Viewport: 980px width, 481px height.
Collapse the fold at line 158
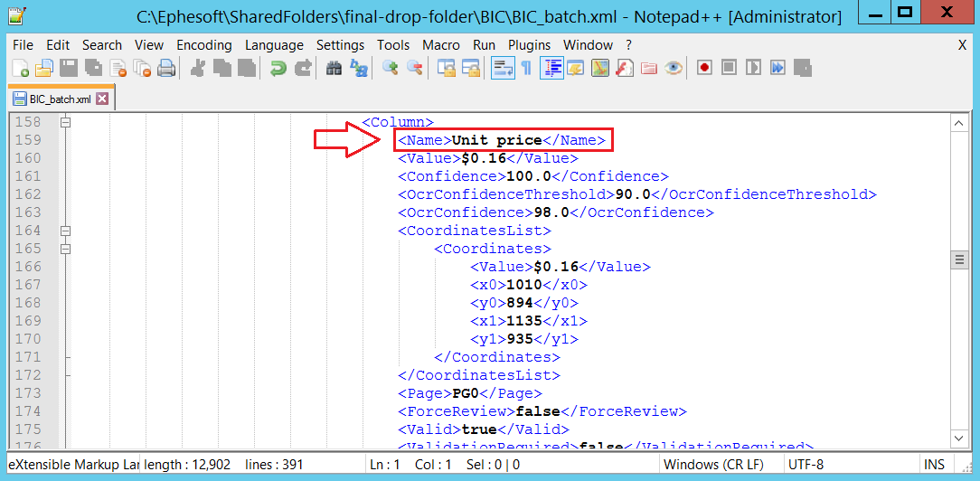tap(65, 122)
